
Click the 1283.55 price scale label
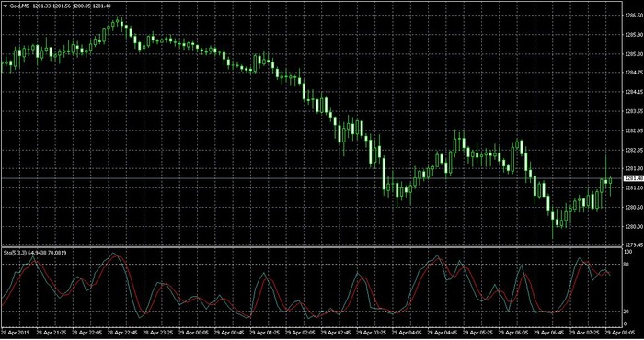tap(633, 111)
